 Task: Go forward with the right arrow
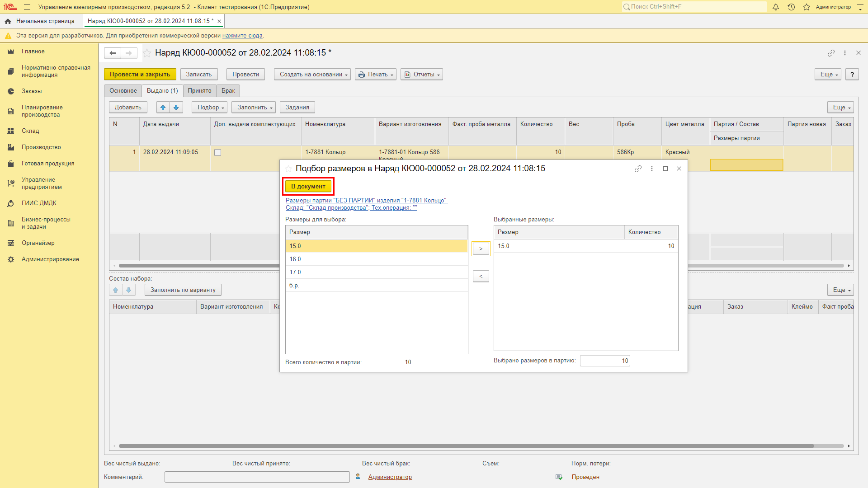pos(129,53)
